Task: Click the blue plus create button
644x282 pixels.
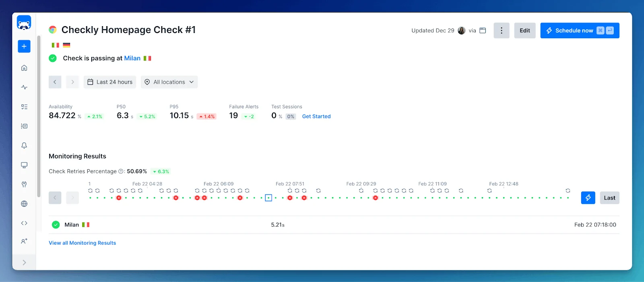Action: (24, 46)
